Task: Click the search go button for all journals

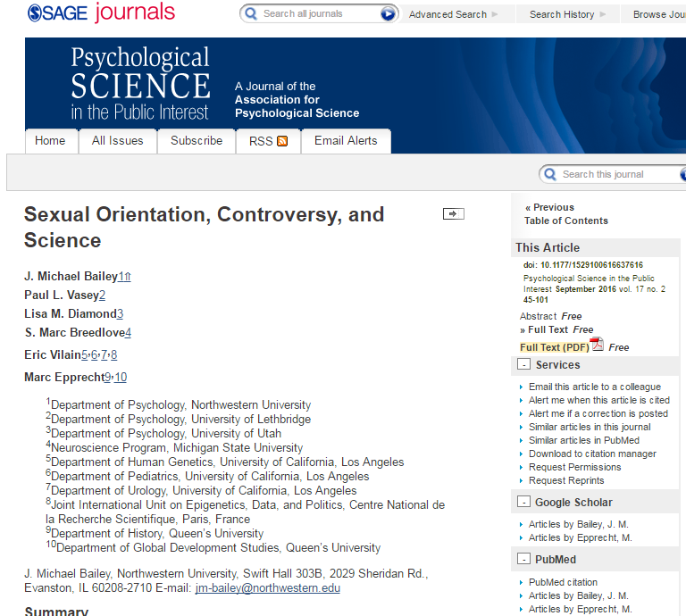Action: tap(388, 14)
